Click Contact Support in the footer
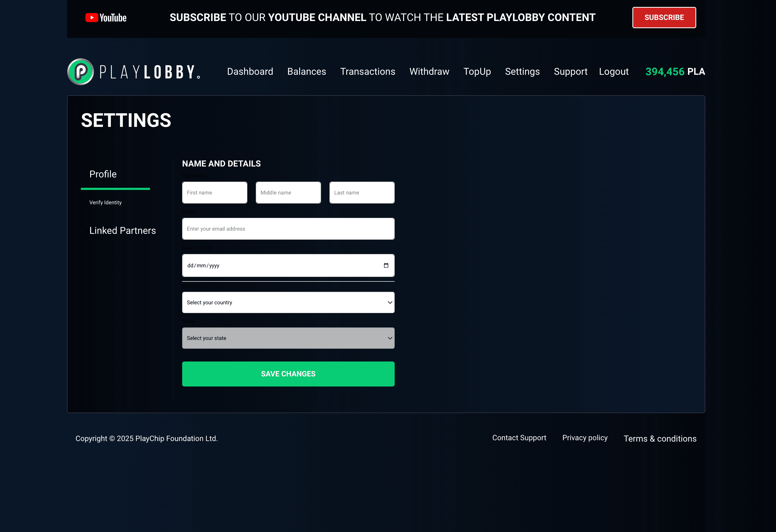This screenshot has height=532, width=776. pyautogui.click(x=519, y=438)
